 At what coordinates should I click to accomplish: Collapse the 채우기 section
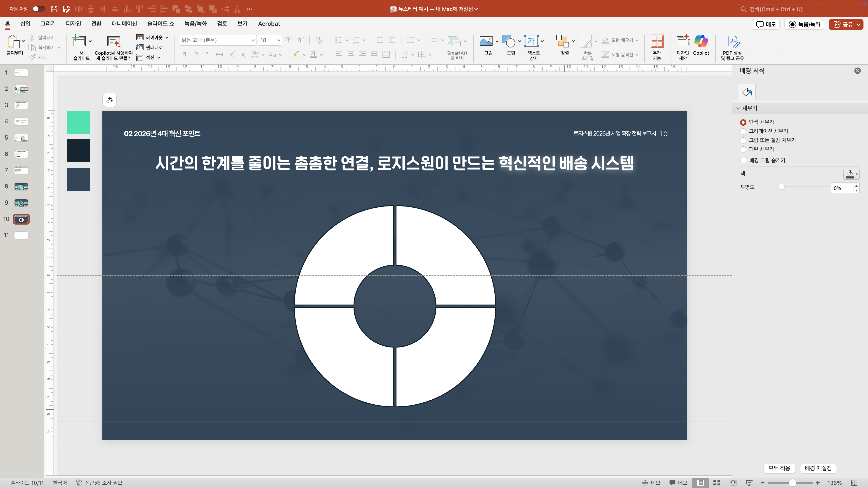pyautogui.click(x=738, y=108)
